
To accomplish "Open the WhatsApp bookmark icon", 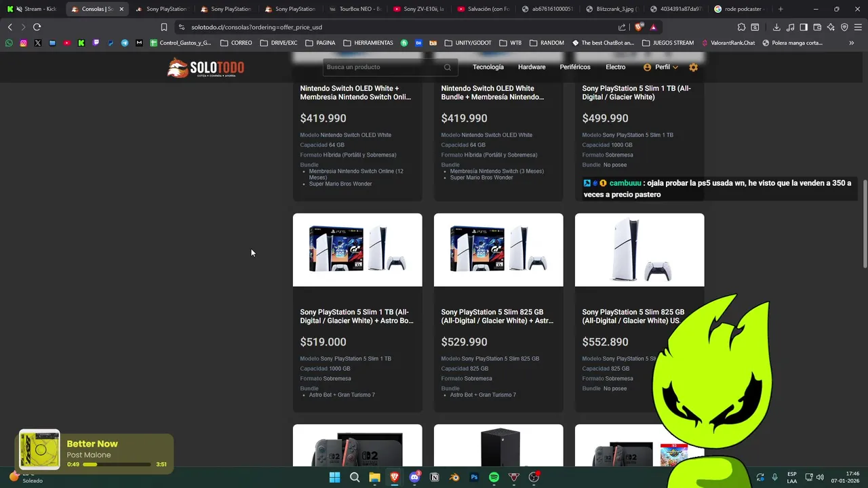I will (9, 43).
